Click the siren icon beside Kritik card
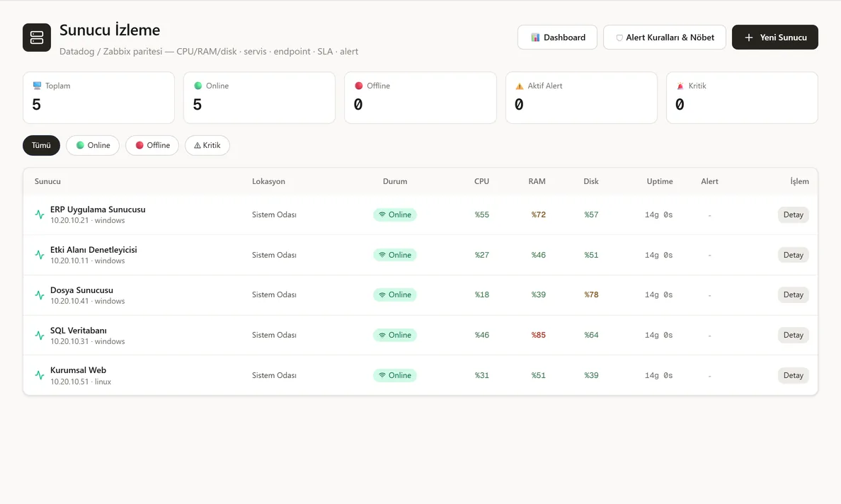The image size is (841, 504). pyautogui.click(x=680, y=86)
